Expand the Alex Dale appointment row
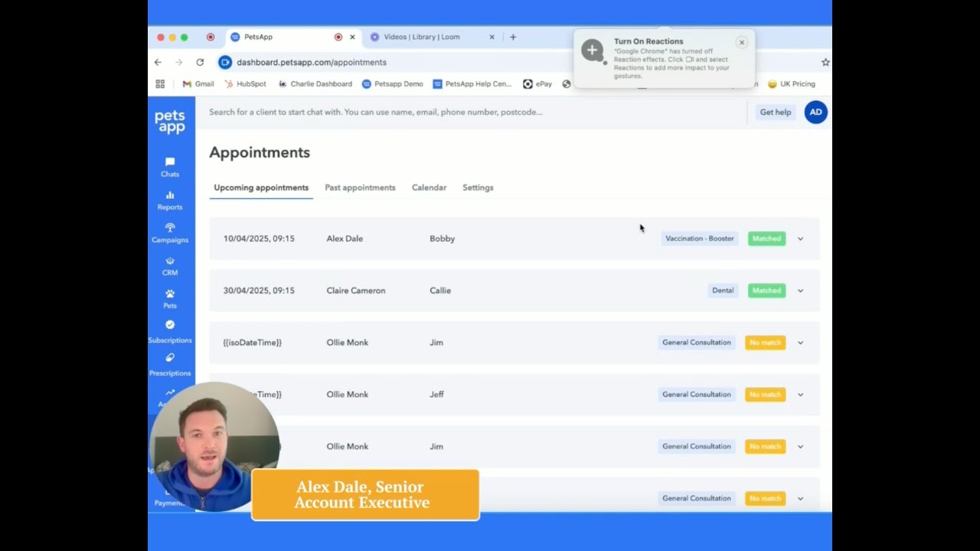 pyautogui.click(x=800, y=239)
